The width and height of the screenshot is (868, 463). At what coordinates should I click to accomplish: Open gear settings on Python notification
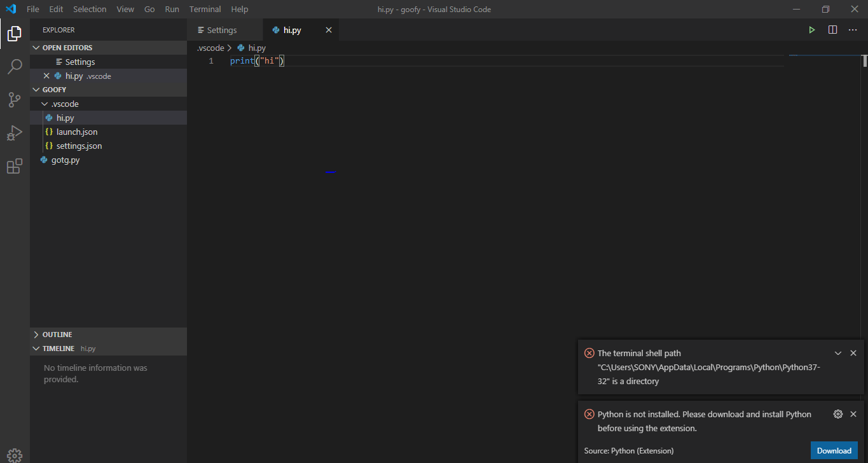click(838, 414)
